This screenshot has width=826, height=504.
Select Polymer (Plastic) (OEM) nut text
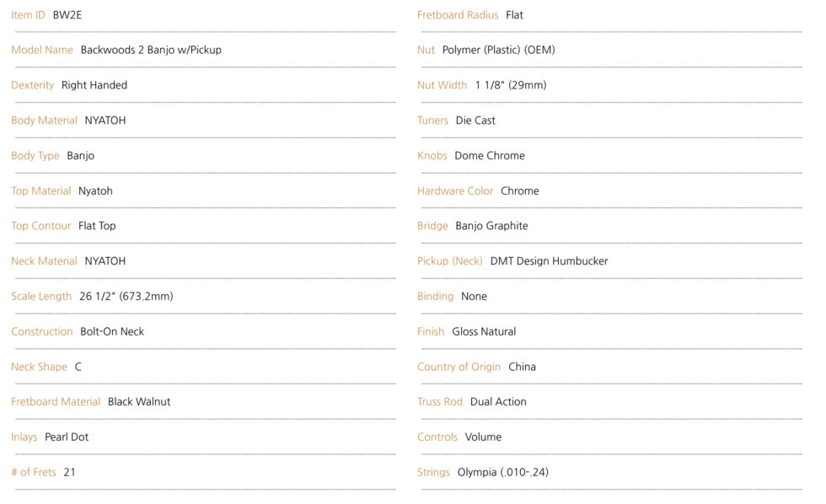(498, 50)
